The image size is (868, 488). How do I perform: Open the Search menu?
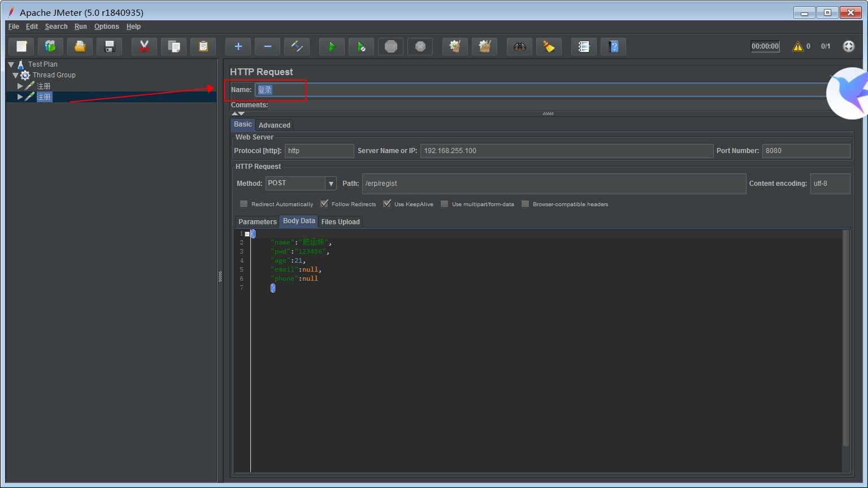click(x=56, y=27)
